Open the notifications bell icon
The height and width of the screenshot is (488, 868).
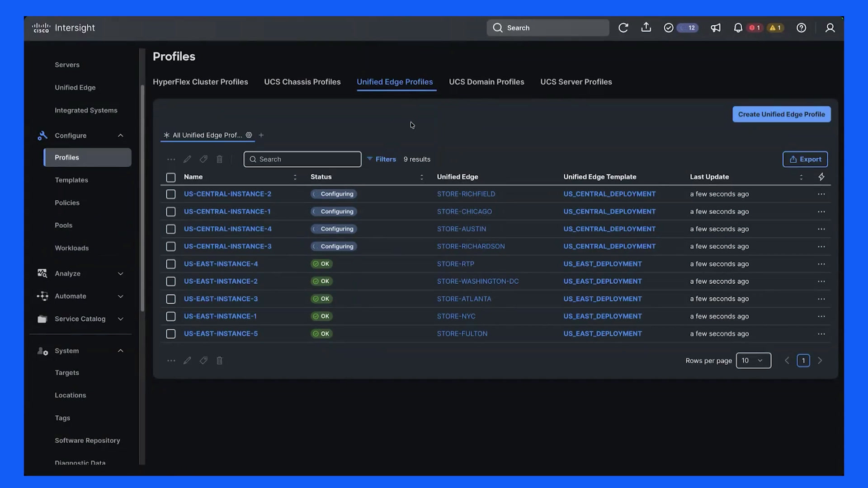point(738,28)
